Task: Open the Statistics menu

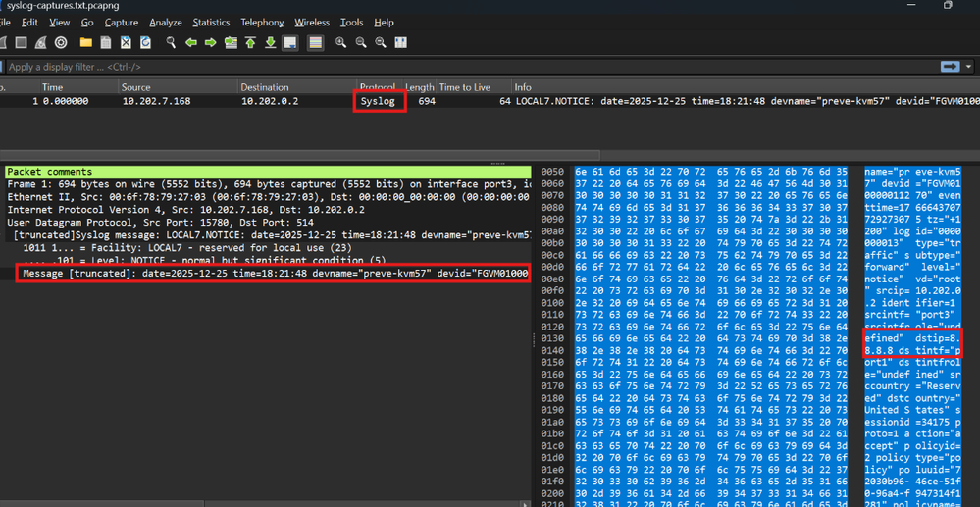Action: [211, 23]
